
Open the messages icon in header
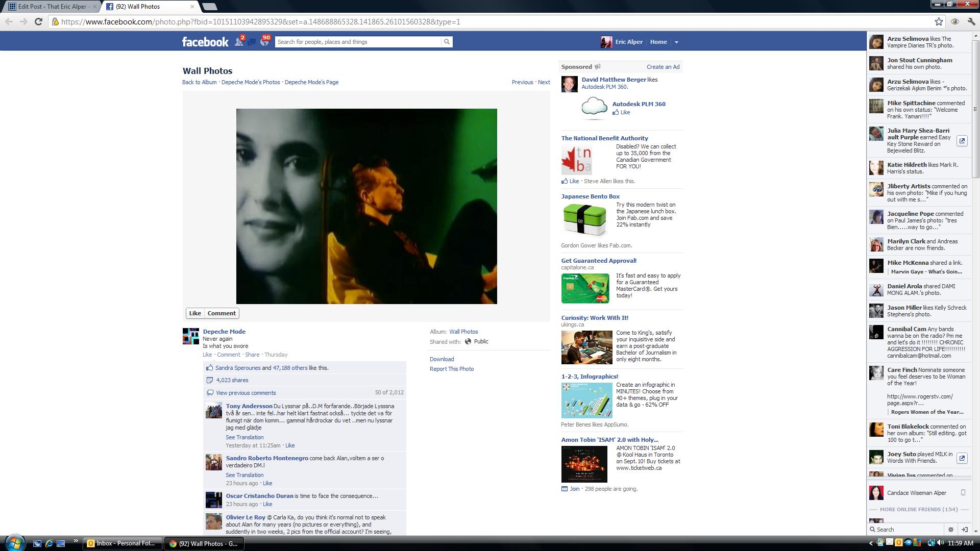(252, 42)
